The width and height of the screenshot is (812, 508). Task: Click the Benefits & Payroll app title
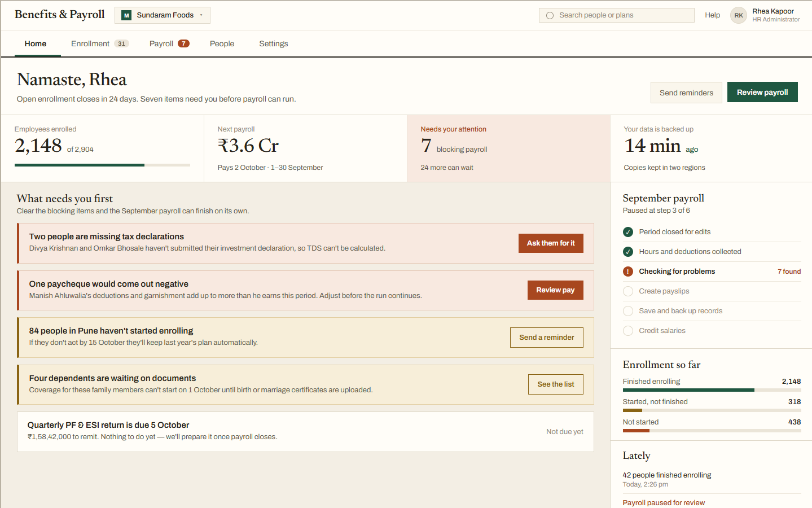click(x=60, y=15)
